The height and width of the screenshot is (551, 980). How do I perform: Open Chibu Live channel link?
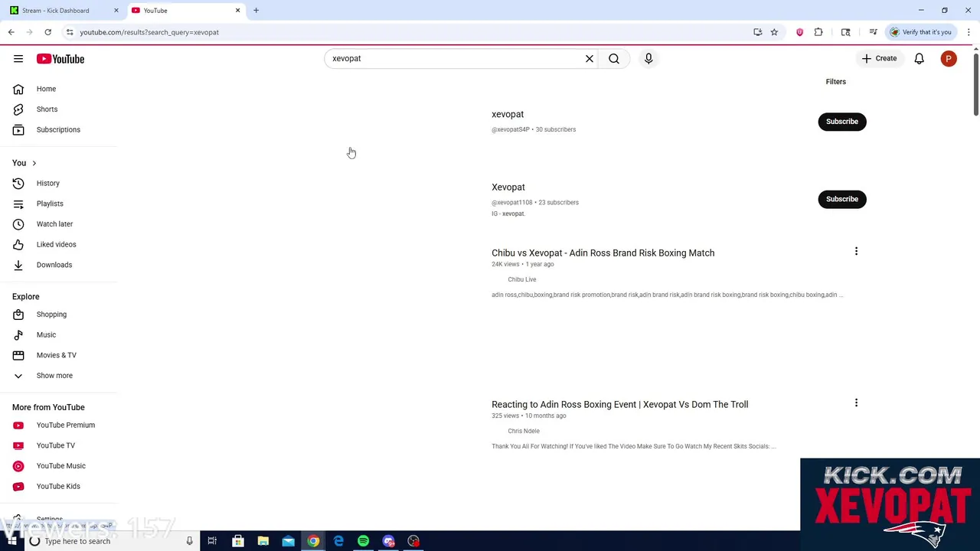(x=521, y=279)
